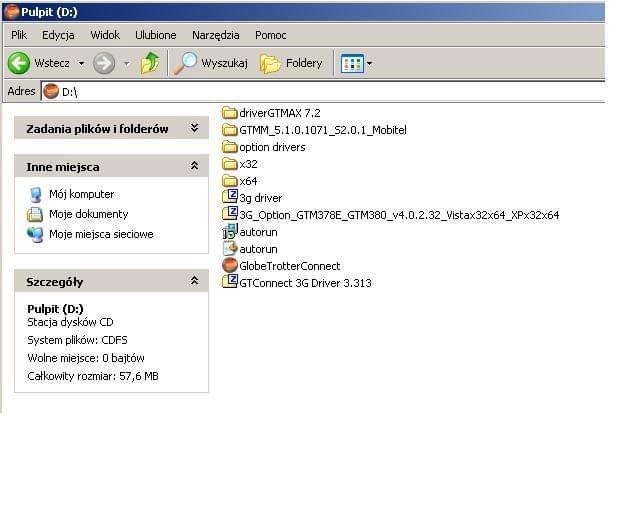
Task: Click '3G_Option_GTM378E_GTM380_v4.0.2.32_Vistax32x64_XPx32x64' file name
Action: click(399, 215)
